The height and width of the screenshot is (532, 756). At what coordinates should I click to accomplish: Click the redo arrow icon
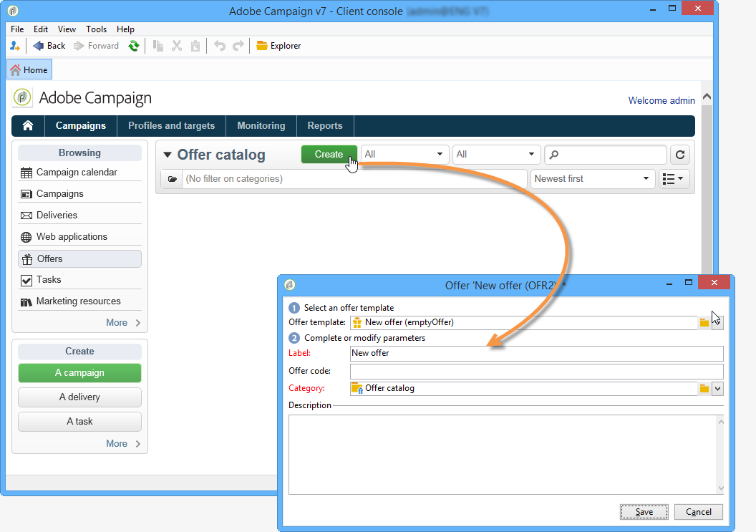[238, 46]
